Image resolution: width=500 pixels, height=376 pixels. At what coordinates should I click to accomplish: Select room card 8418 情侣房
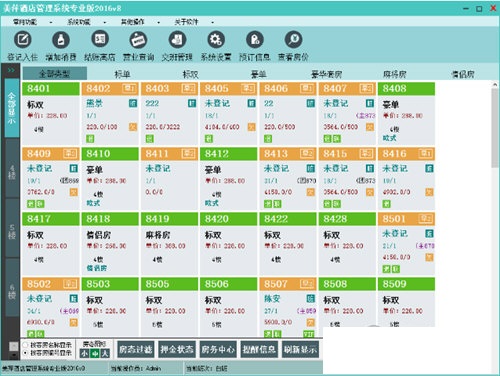point(110,243)
